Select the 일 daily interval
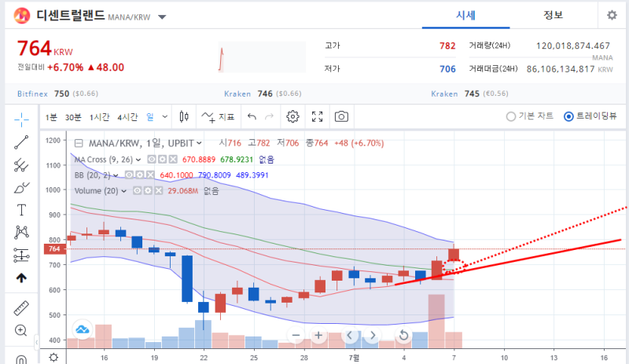629x364 pixels. tap(150, 117)
